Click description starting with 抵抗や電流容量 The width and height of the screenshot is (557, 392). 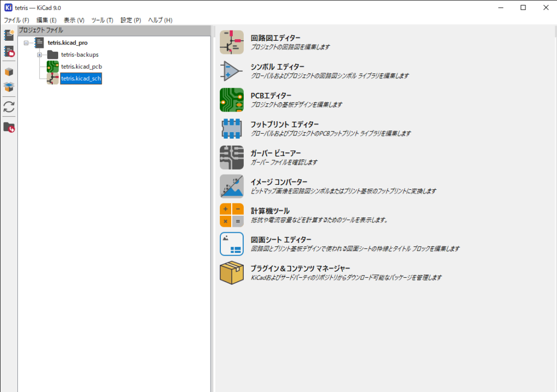click(319, 220)
